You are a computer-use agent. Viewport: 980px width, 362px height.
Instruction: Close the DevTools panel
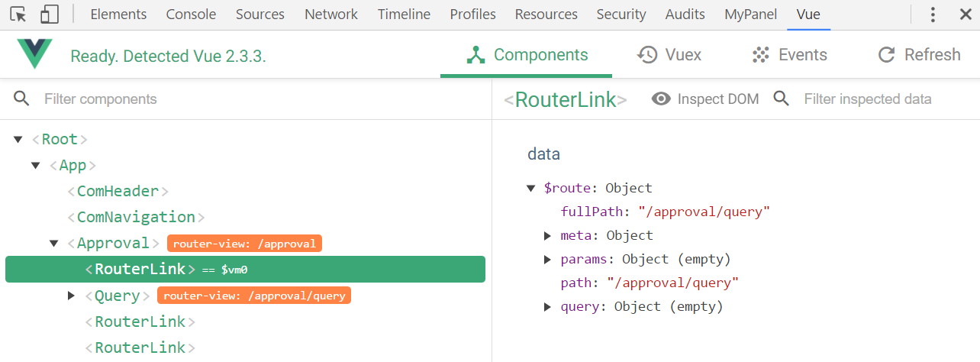964,15
